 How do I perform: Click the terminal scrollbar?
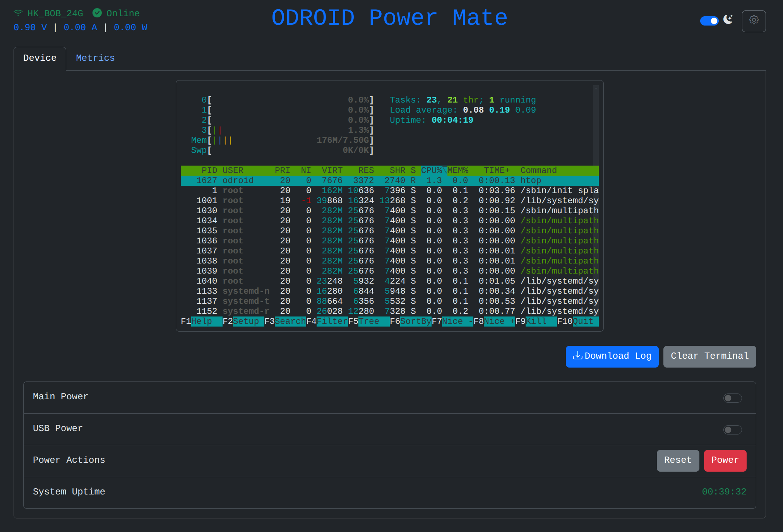pyautogui.click(x=596, y=124)
